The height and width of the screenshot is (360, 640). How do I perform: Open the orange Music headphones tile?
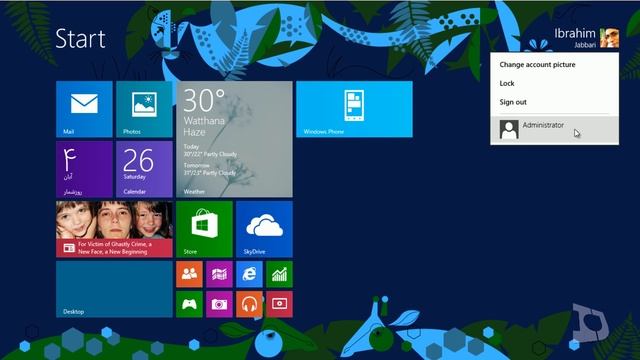click(249, 304)
